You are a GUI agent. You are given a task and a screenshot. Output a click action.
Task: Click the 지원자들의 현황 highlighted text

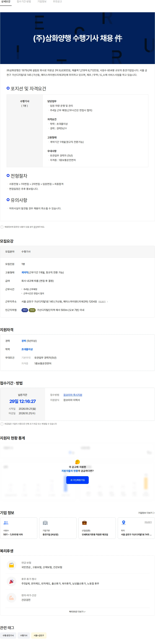[70, 471]
